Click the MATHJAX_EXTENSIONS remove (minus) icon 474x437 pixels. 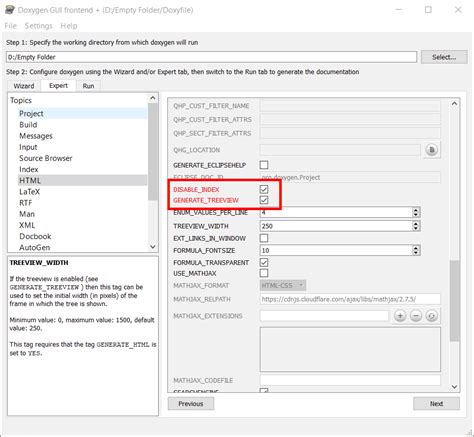416,315
